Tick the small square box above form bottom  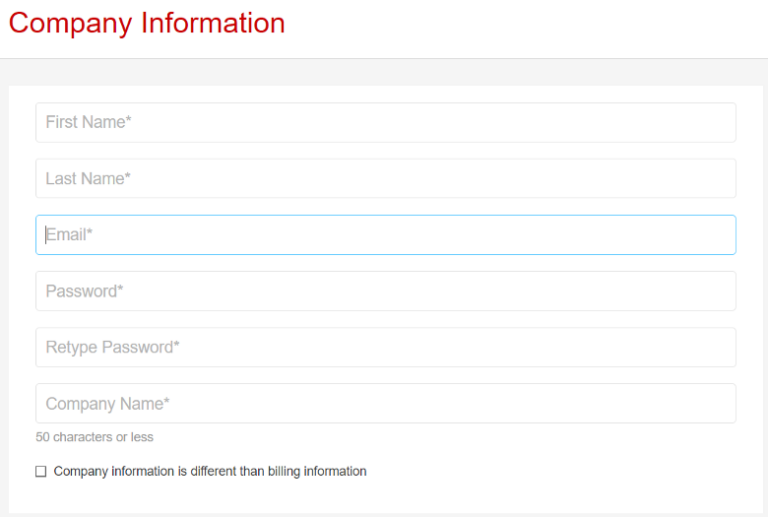(41, 472)
